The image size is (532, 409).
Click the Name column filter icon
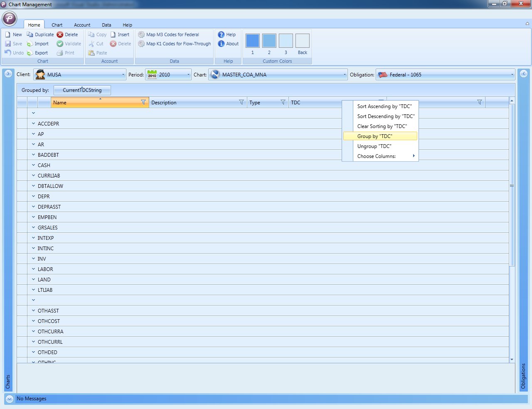click(x=143, y=102)
